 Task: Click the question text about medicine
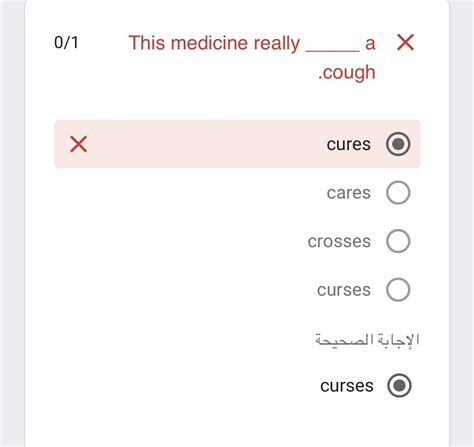coord(252,57)
